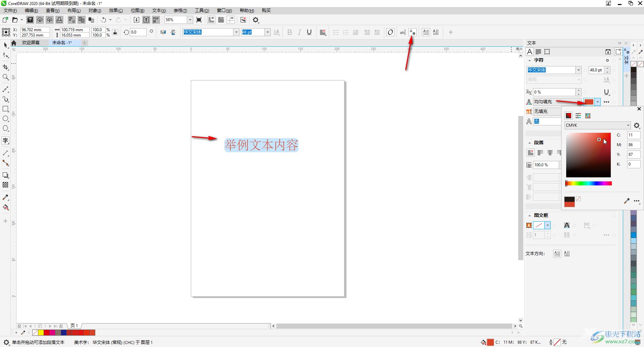
Task: Open the fill color picker dropdown arrow
Action: point(597,102)
